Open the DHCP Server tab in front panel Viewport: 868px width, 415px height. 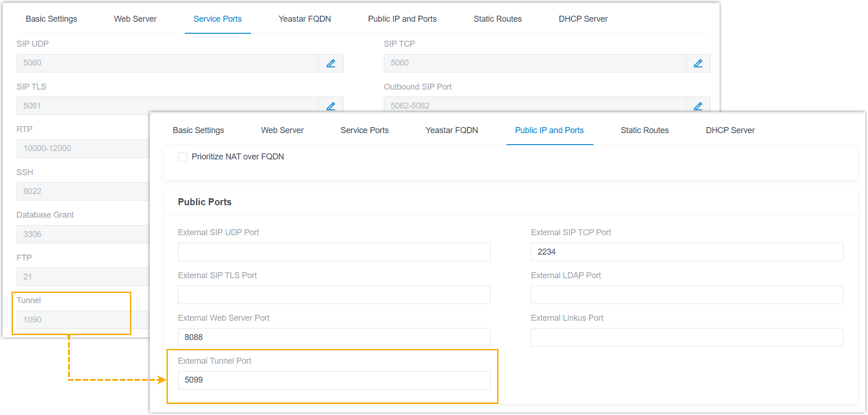pos(730,130)
